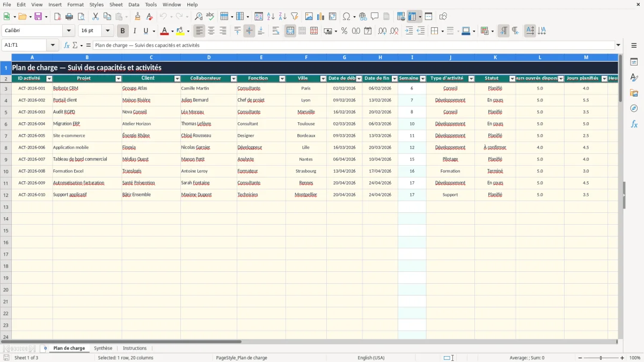The height and width of the screenshot is (362, 644).
Task: Switch to Instructions sheet tab
Action: [x=135, y=348]
